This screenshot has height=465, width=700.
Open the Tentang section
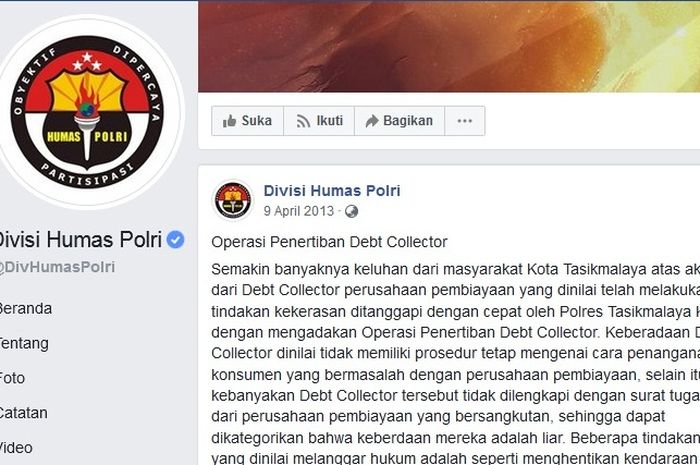point(24,343)
